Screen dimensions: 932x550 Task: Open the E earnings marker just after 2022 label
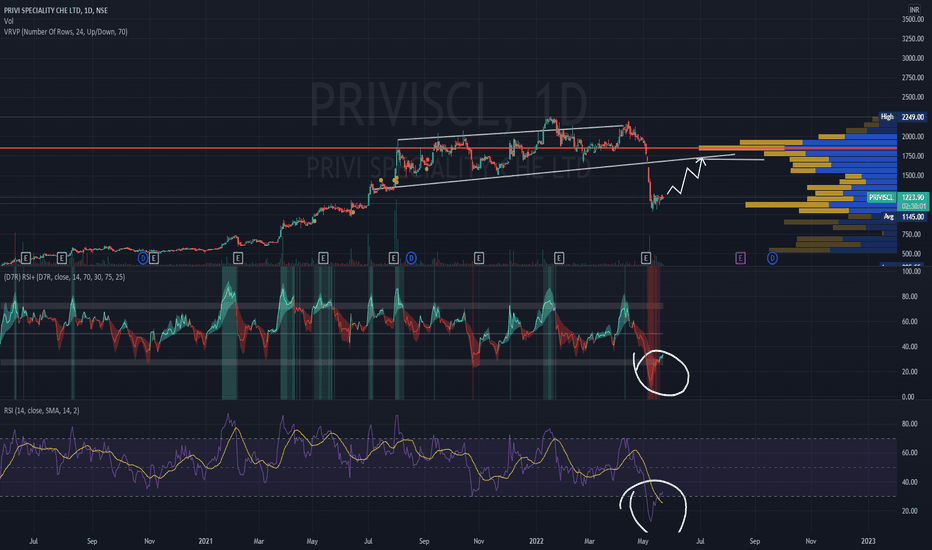559,258
